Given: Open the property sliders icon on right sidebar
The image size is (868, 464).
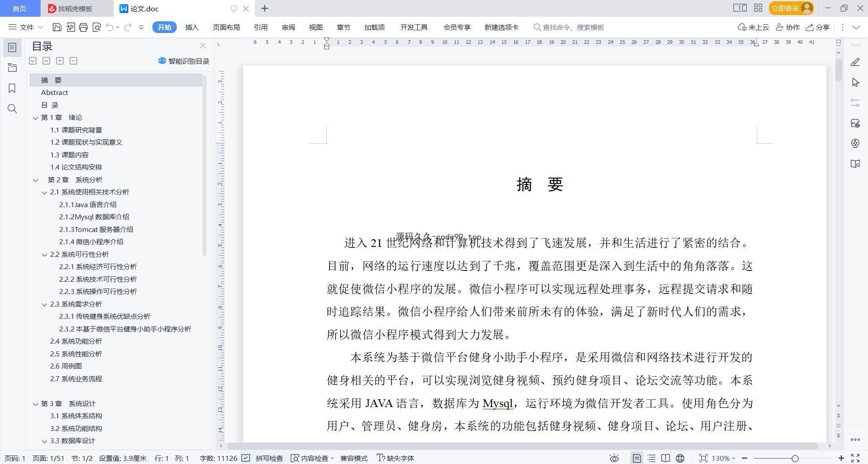Looking at the screenshot, I should [855, 103].
